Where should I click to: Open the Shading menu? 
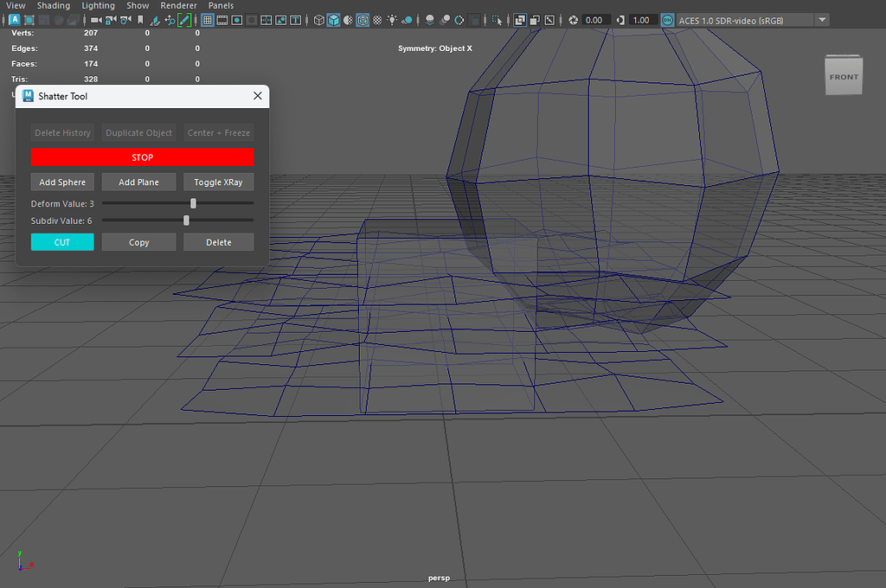[x=53, y=5]
